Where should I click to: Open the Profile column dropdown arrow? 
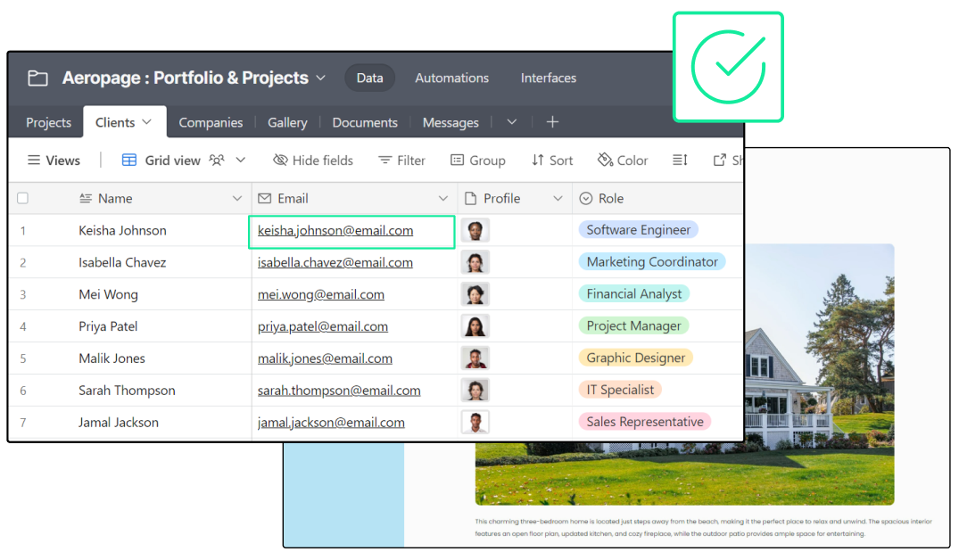(558, 199)
